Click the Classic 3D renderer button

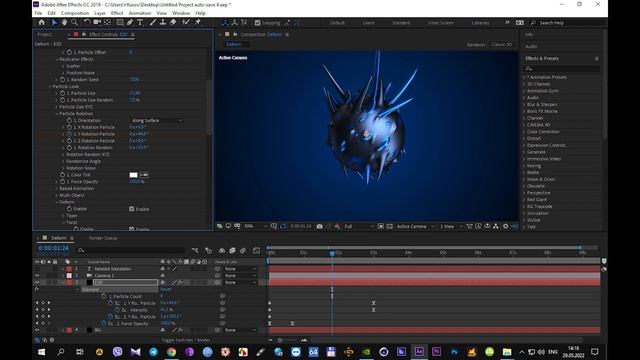pos(502,44)
